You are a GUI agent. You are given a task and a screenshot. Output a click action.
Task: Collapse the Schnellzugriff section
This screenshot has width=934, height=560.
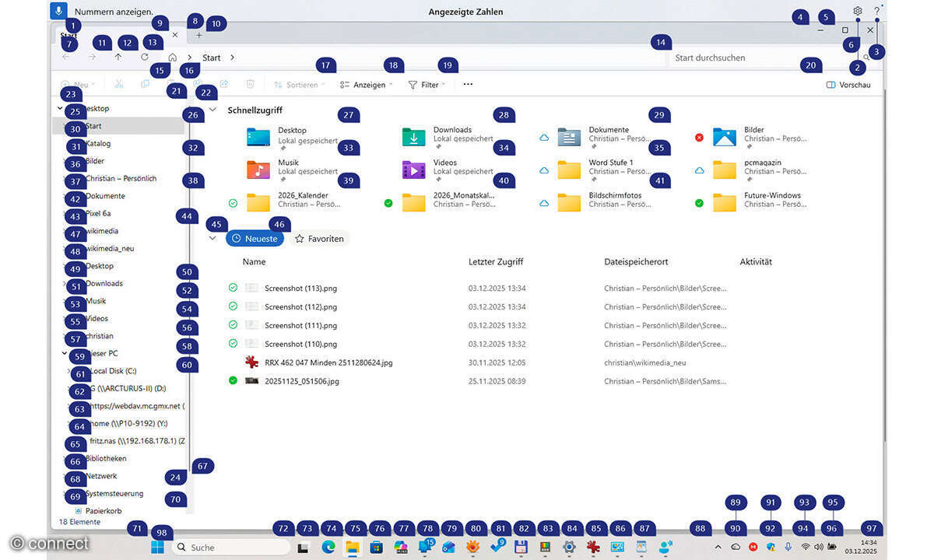click(x=213, y=110)
